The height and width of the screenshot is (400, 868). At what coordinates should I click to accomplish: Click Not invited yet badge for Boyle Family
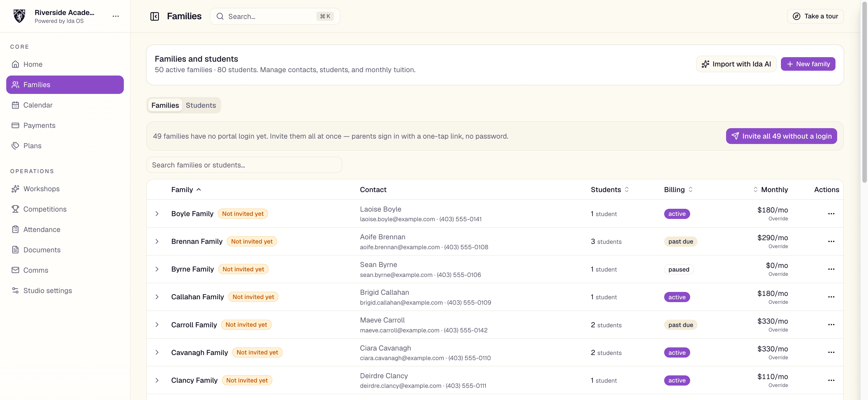pyautogui.click(x=243, y=214)
